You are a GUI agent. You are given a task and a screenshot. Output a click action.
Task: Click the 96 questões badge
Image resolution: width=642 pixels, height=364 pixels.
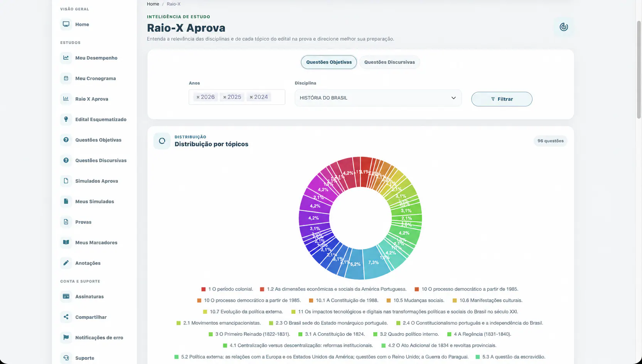[550, 141]
